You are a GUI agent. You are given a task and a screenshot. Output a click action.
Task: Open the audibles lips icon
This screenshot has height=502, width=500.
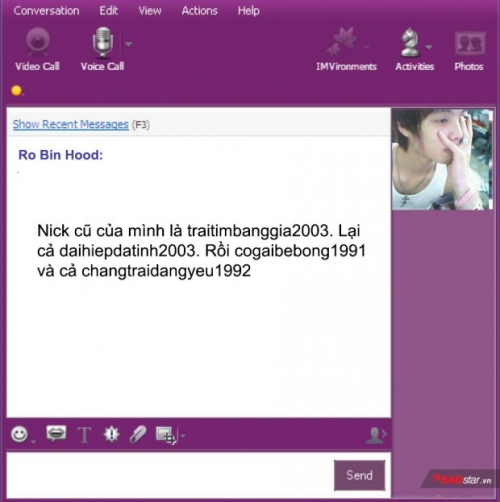click(x=56, y=433)
